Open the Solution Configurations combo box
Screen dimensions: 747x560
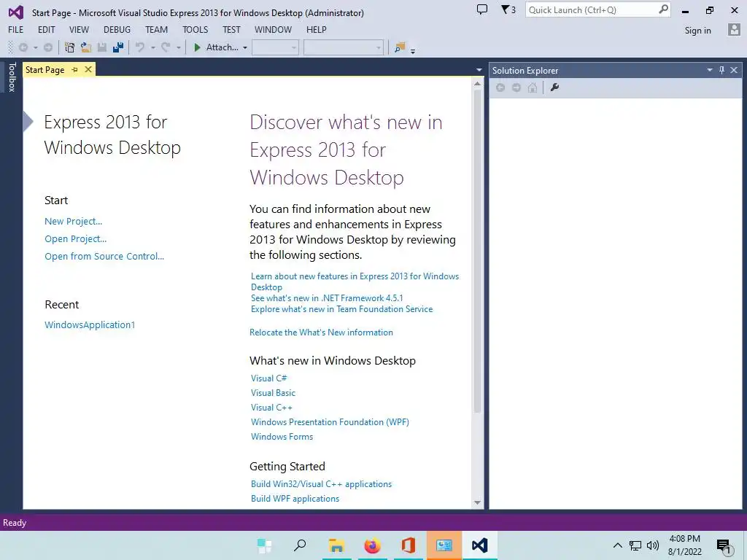click(x=275, y=47)
